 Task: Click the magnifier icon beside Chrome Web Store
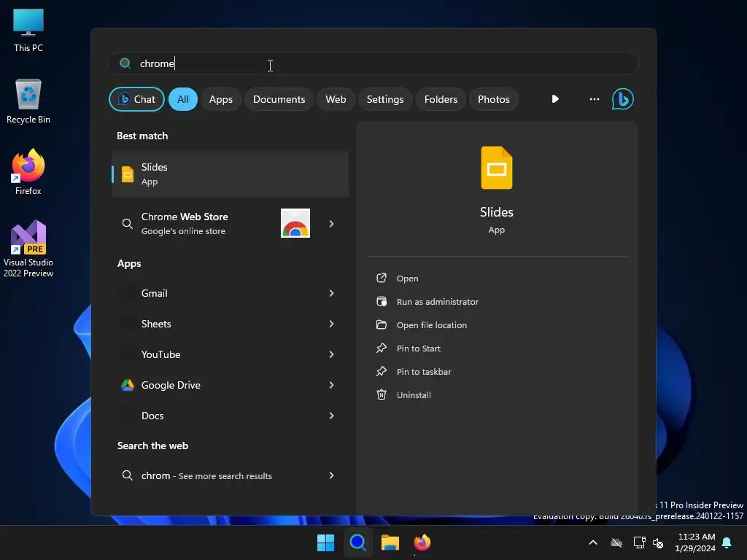tap(127, 223)
